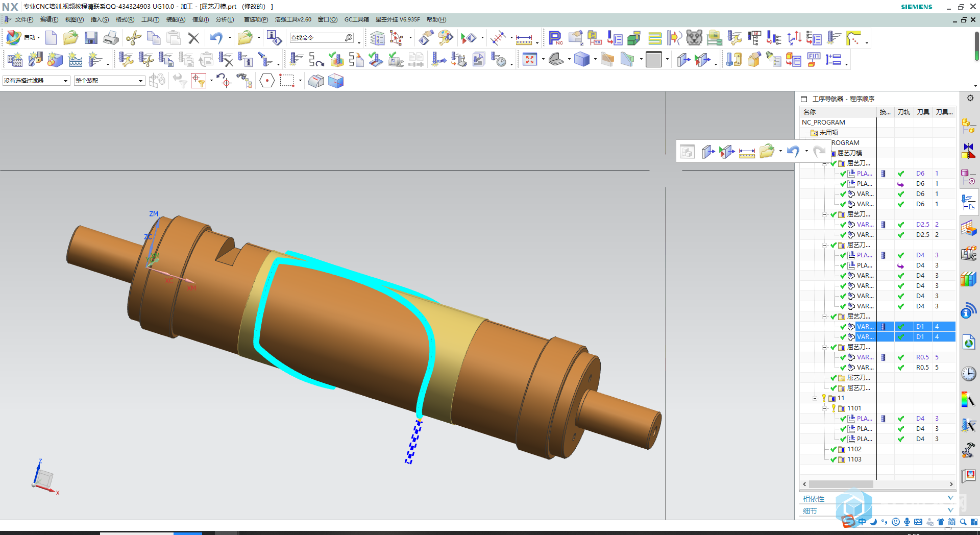Click the Undo arrow in top toolbar
This screenshot has width=980, height=535.
216,38
